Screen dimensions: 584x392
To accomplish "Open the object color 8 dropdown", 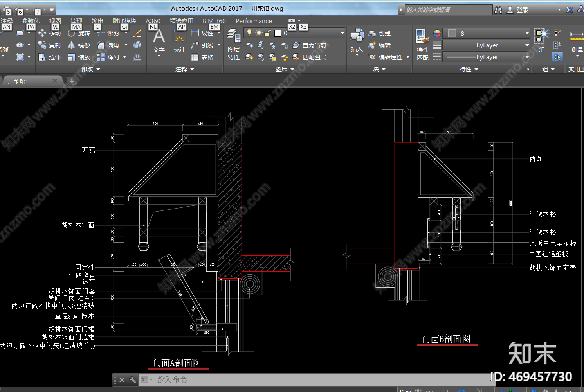I will [487, 34].
